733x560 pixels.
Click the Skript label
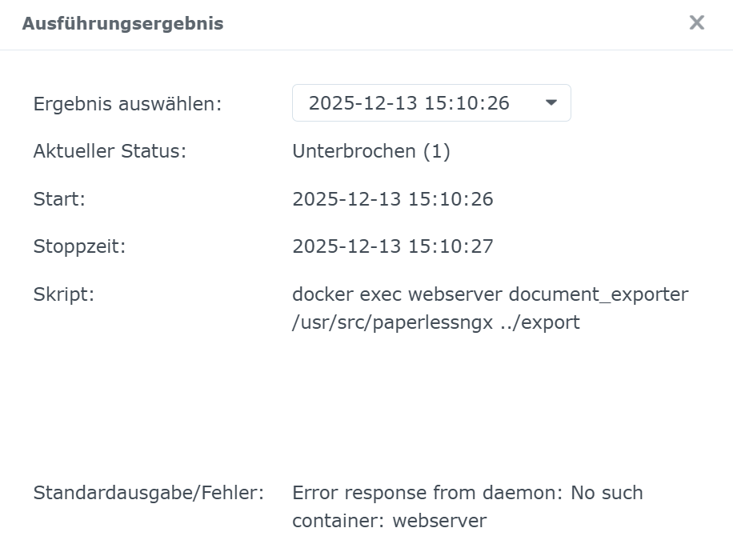click(x=64, y=294)
